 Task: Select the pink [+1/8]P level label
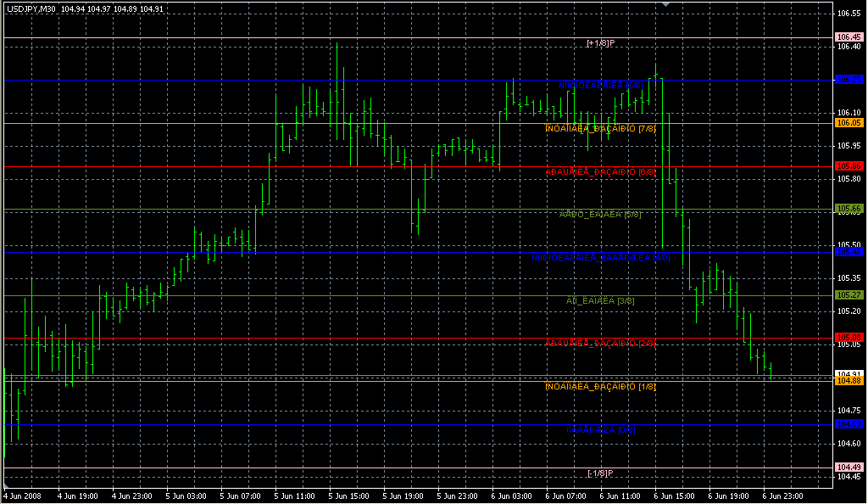click(600, 42)
